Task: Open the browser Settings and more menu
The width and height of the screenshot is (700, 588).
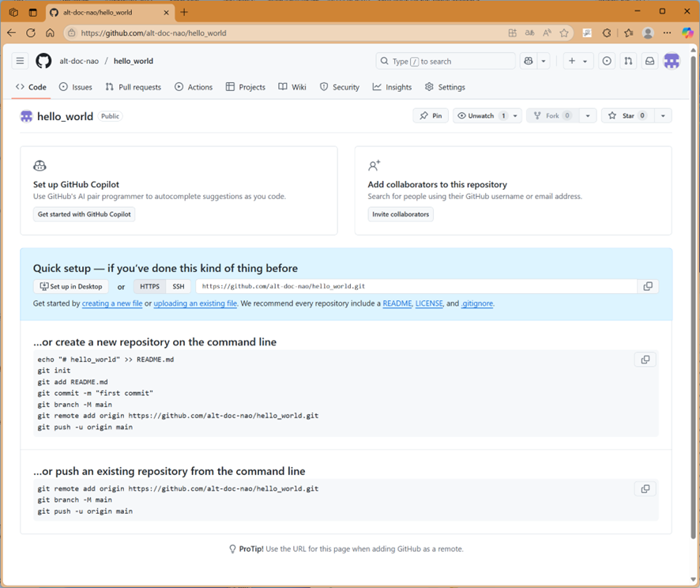Action: [667, 32]
